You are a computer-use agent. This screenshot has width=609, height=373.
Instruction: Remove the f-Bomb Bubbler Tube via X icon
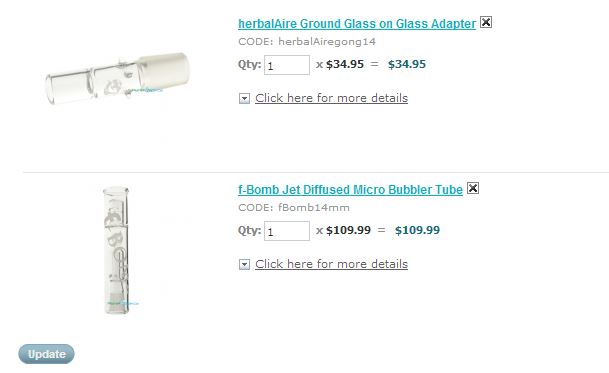(473, 188)
